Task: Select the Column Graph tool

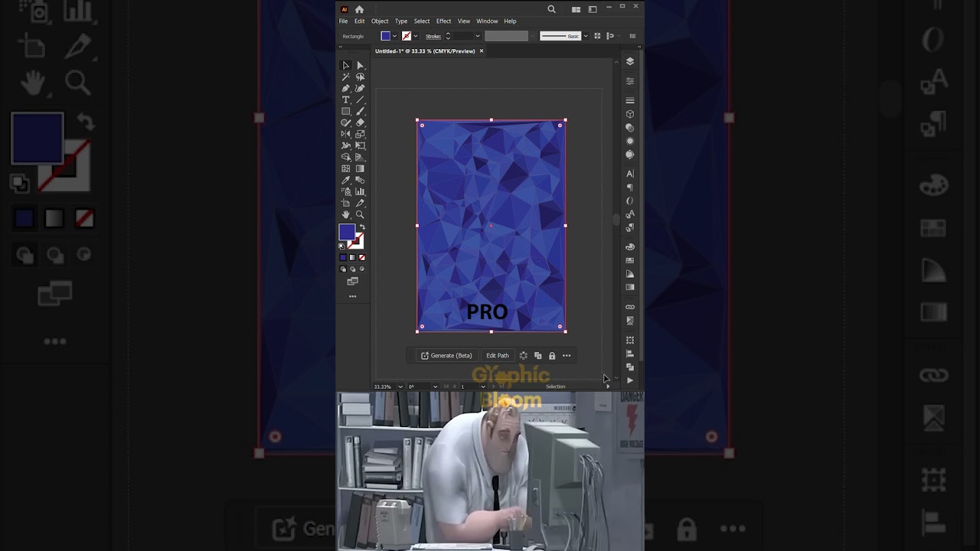Action: coord(360,191)
